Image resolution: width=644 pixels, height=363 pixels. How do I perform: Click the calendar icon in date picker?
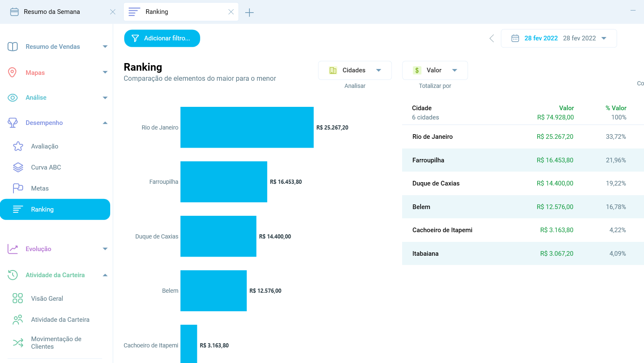click(x=515, y=38)
